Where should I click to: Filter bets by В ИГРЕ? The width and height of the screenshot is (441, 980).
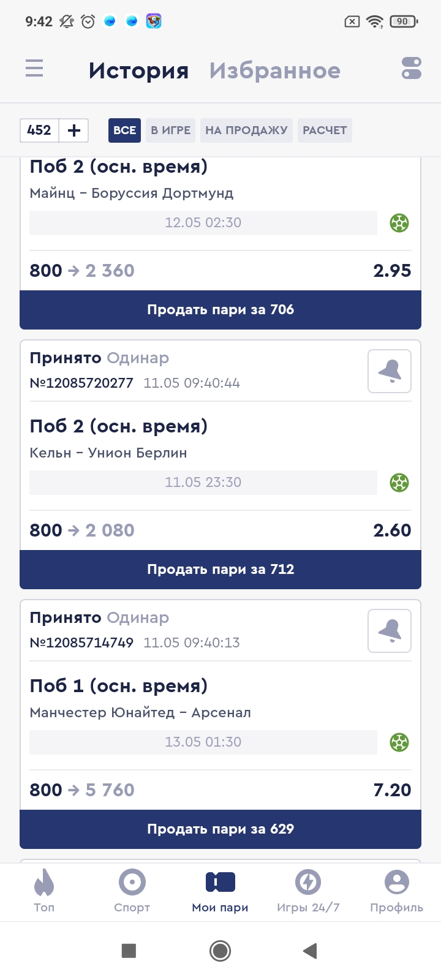tap(170, 130)
